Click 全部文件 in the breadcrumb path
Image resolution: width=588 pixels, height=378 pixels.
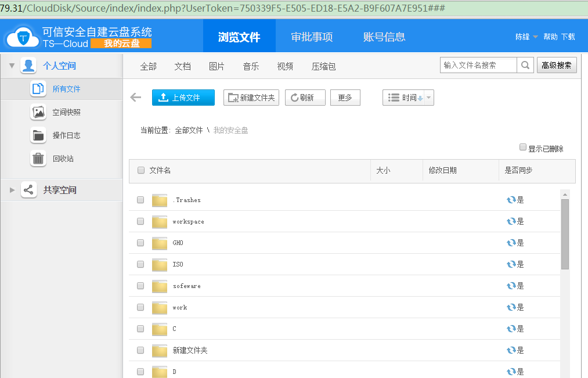(189, 130)
